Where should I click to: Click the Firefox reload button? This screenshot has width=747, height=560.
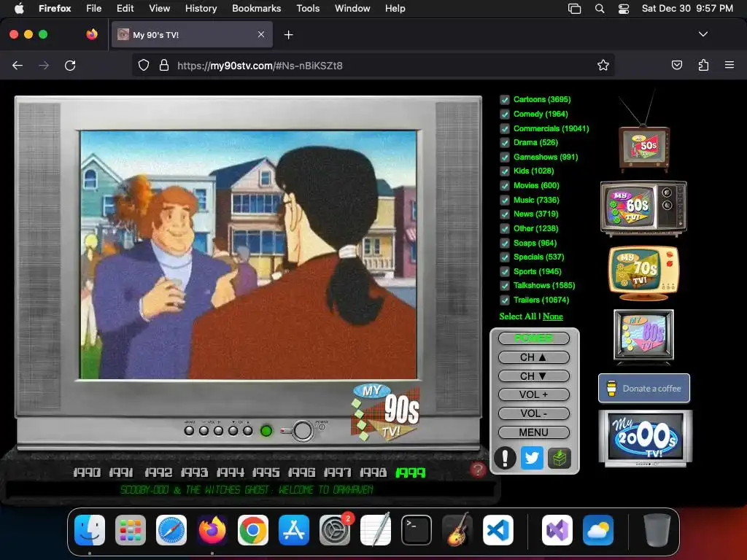click(x=70, y=65)
